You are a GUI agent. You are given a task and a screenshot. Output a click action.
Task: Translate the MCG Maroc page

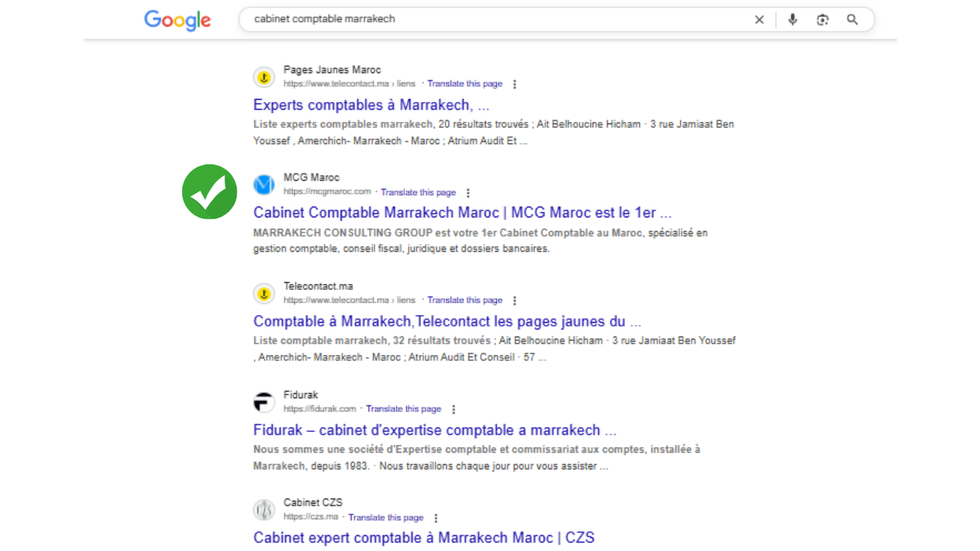pos(418,192)
